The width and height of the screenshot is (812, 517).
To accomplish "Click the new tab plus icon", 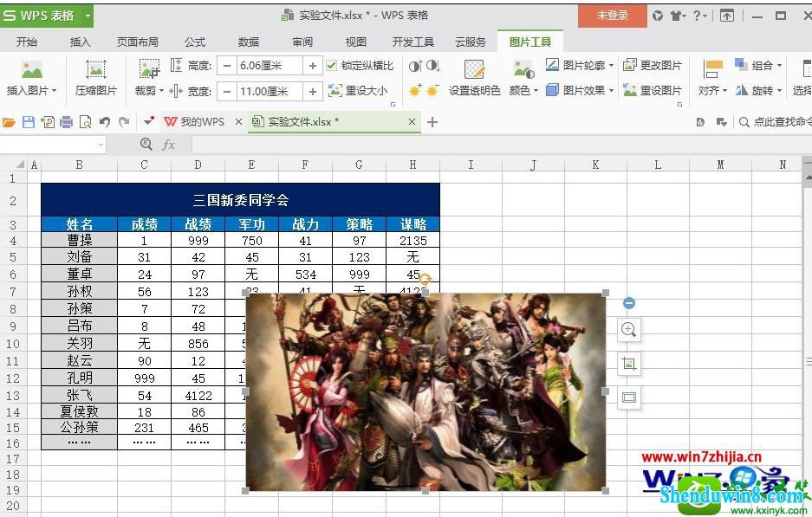I will click(x=432, y=122).
